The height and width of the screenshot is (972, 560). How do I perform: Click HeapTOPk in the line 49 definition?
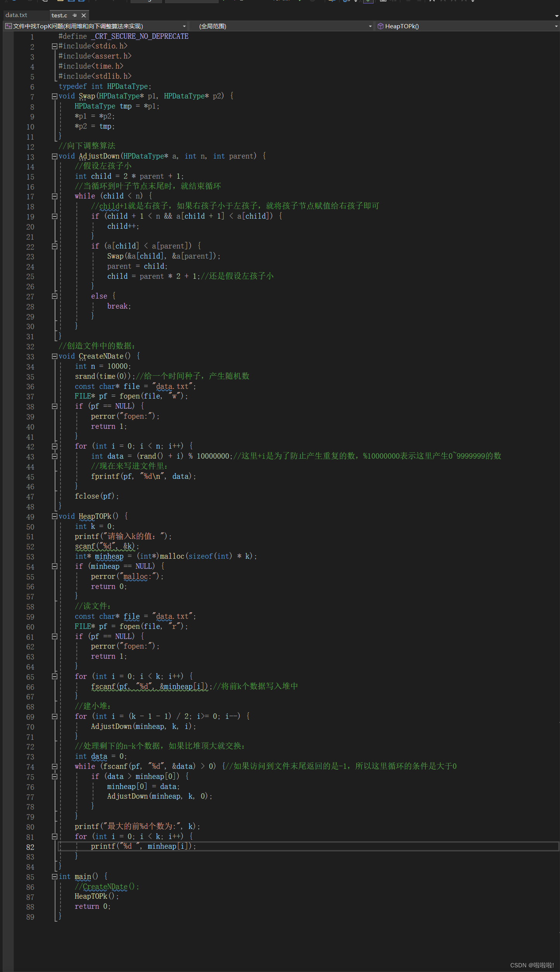pos(95,516)
